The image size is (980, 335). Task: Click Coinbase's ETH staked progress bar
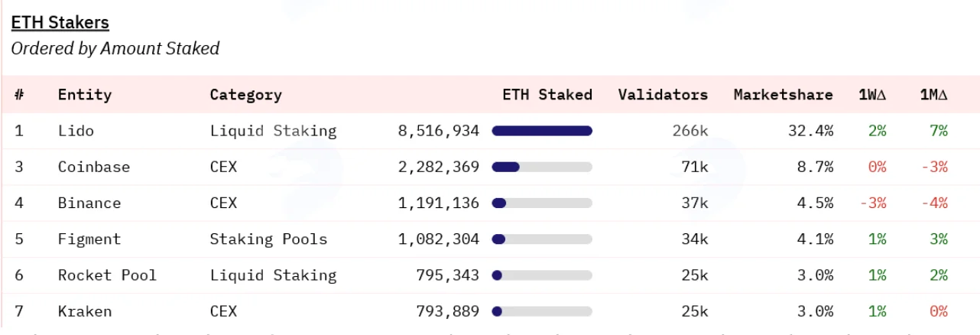tap(542, 167)
